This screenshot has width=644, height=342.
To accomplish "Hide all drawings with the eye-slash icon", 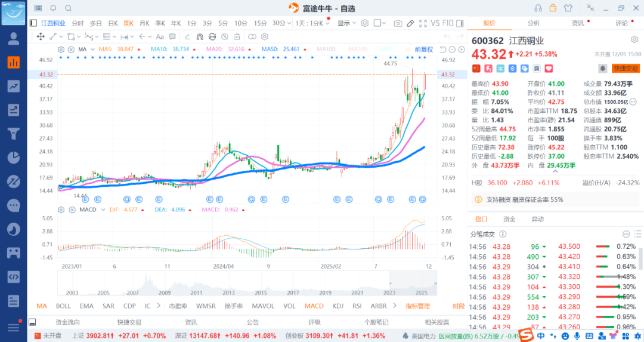I will tap(224, 36).
